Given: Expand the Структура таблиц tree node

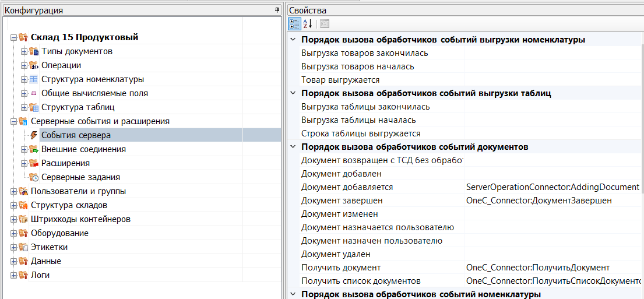Looking at the screenshot, I should click(24, 108).
